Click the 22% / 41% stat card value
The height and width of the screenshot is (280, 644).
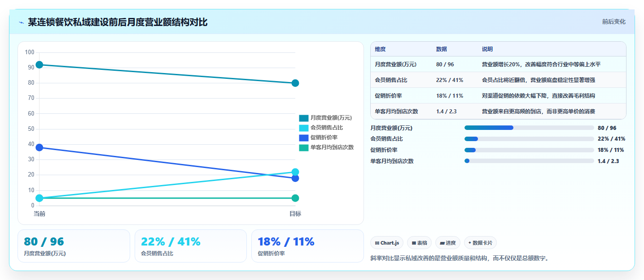tap(171, 242)
